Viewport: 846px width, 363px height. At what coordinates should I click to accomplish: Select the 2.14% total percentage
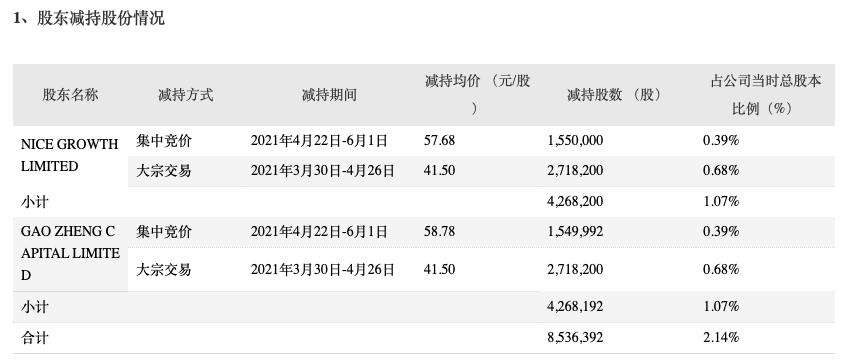[720, 338]
